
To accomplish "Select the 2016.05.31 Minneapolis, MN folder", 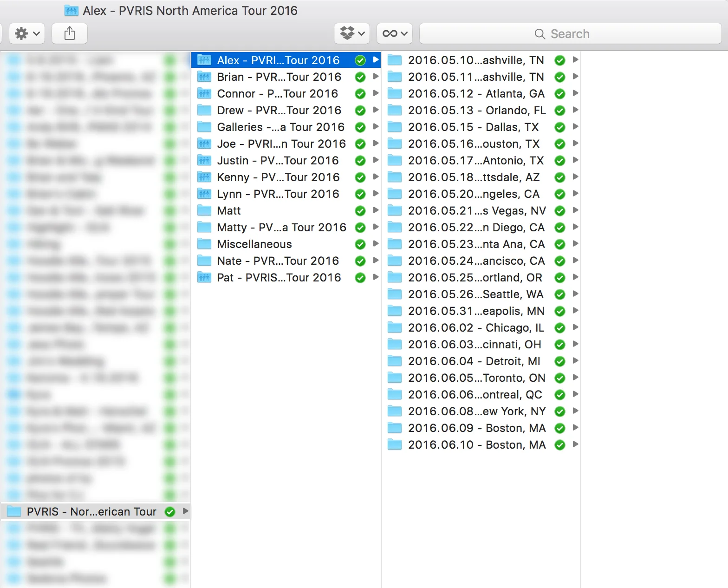I will tap(481, 311).
